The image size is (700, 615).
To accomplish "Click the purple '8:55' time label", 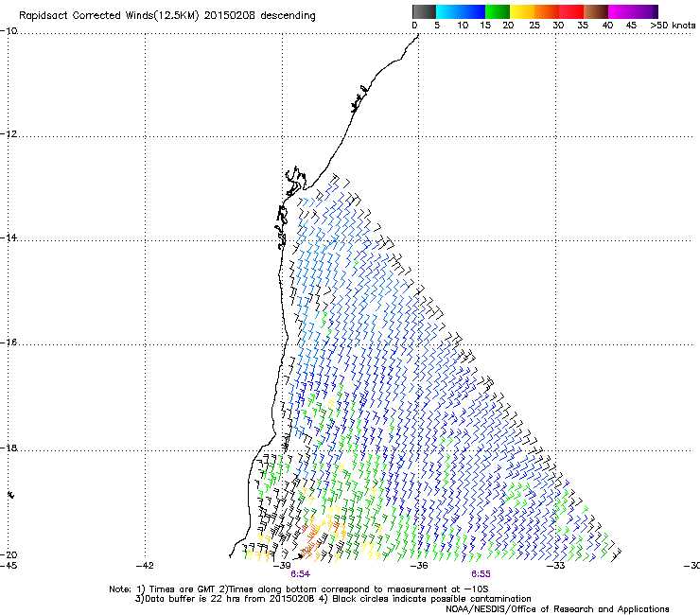I will tap(481, 574).
